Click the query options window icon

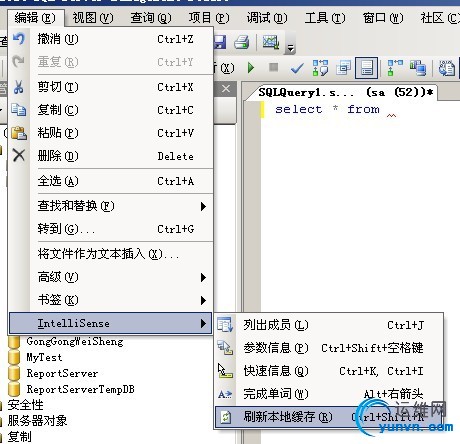[343, 68]
